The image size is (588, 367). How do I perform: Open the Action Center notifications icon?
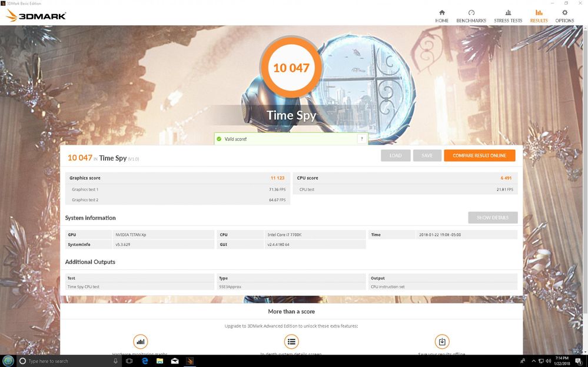579,361
